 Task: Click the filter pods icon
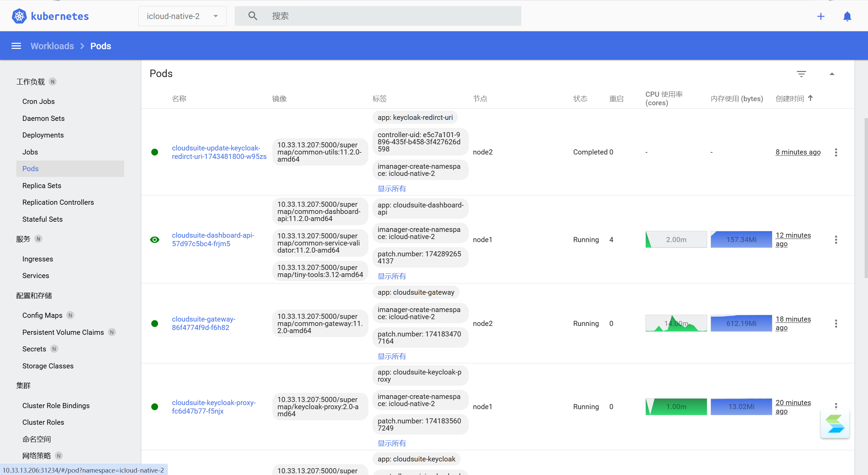(x=801, y=74)
